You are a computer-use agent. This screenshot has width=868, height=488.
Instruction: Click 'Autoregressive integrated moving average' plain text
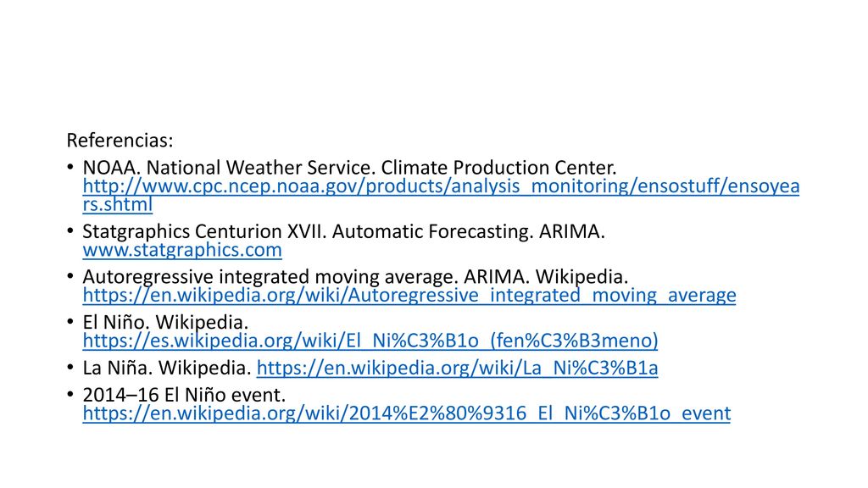270,277
